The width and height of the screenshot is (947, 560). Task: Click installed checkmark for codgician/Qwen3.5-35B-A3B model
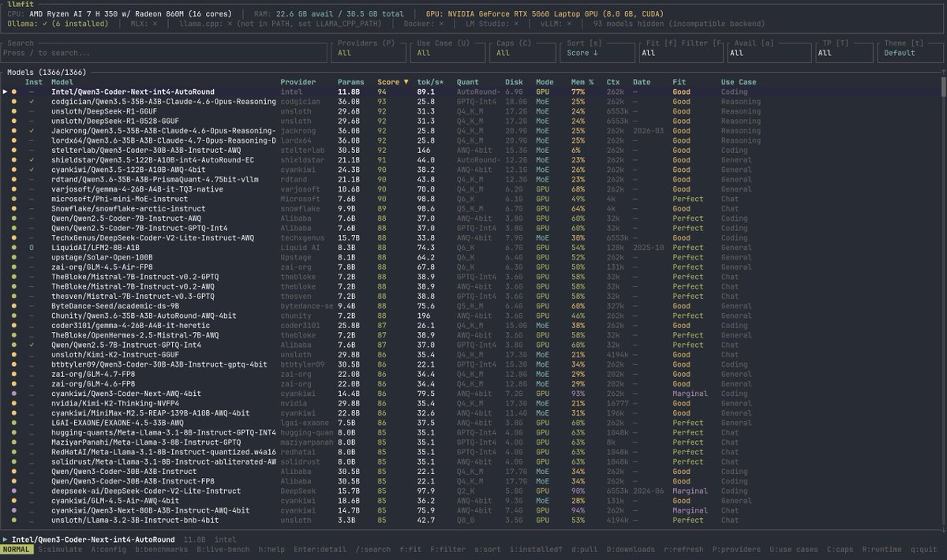pyautogui.click(x=32, y=102)
